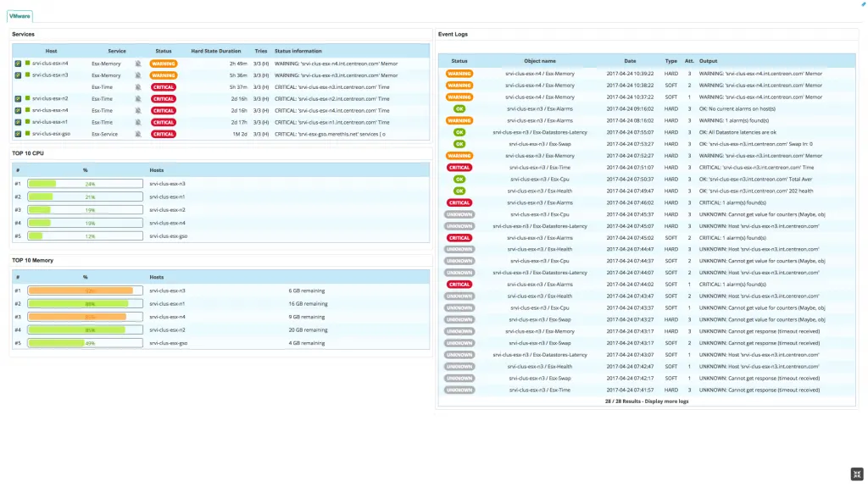The image size is (868, 487).
Task: Click Date column header in Event Logs
Action: pyautogui.click(x=630, y=61)
